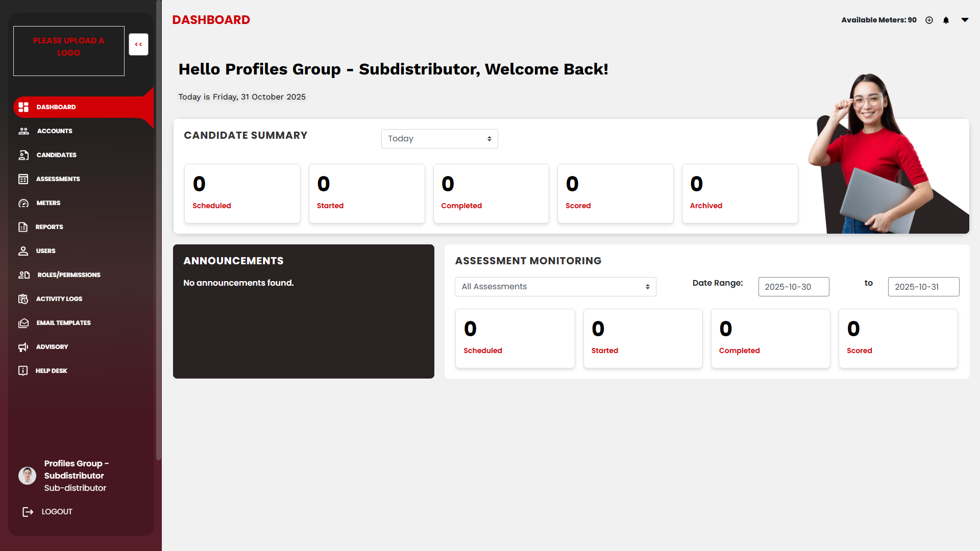Click the logout arrow icon
The image size is (980, 551).
[x=28, y=512]
